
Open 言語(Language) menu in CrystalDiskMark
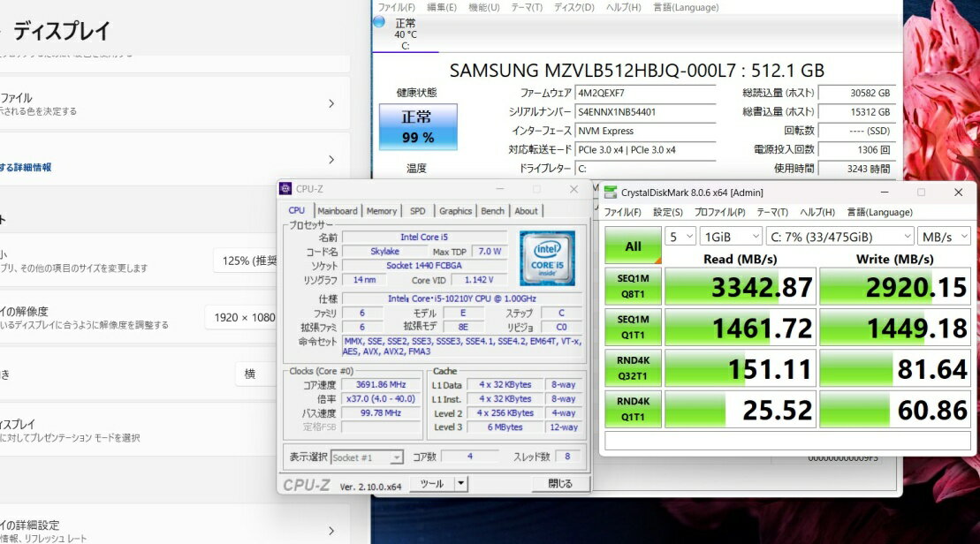pos(879,212)
